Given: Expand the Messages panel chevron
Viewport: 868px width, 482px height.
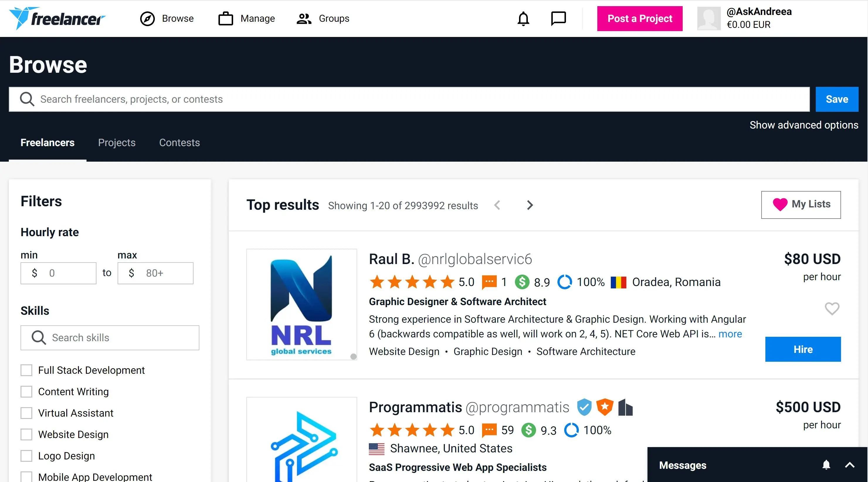Looking at the screenshot, I should pyautogui.click(x=850, y=465).
